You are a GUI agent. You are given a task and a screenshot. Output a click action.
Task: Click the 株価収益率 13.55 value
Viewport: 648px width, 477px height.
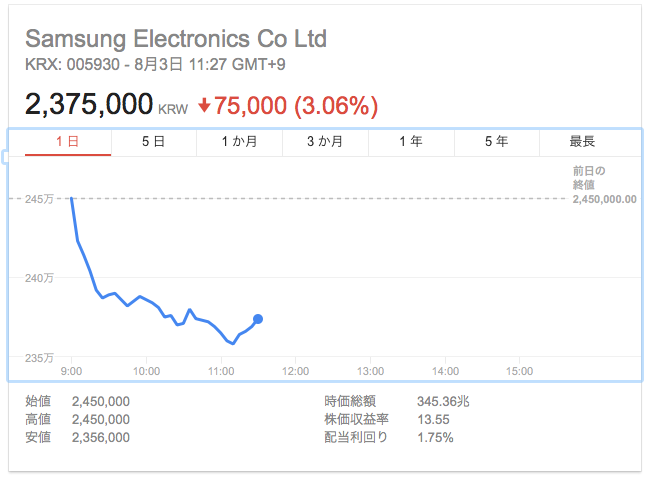tap(430, 420)
